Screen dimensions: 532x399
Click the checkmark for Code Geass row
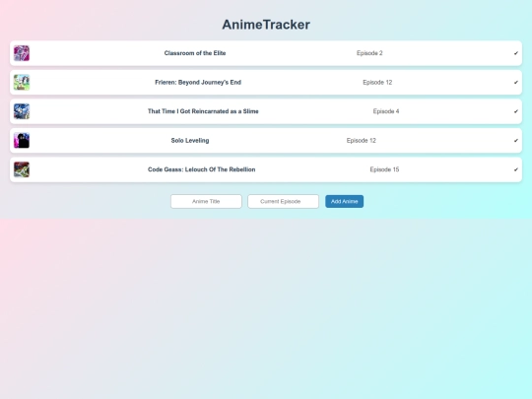coord(515,169)
